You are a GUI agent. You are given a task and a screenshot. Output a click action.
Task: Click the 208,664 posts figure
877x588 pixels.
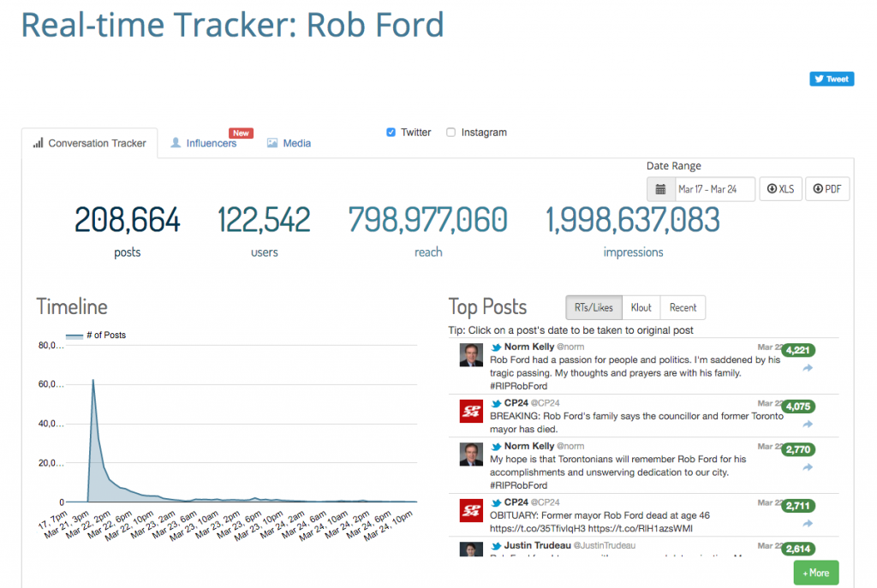128,220
